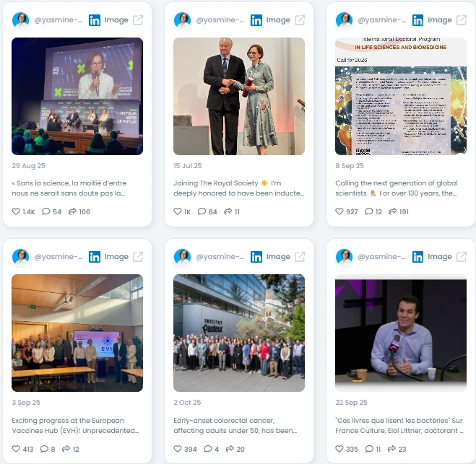The image size is (476, 464).
Task: Click share icon showing 23 shares
Action: (x=391, y=449)
